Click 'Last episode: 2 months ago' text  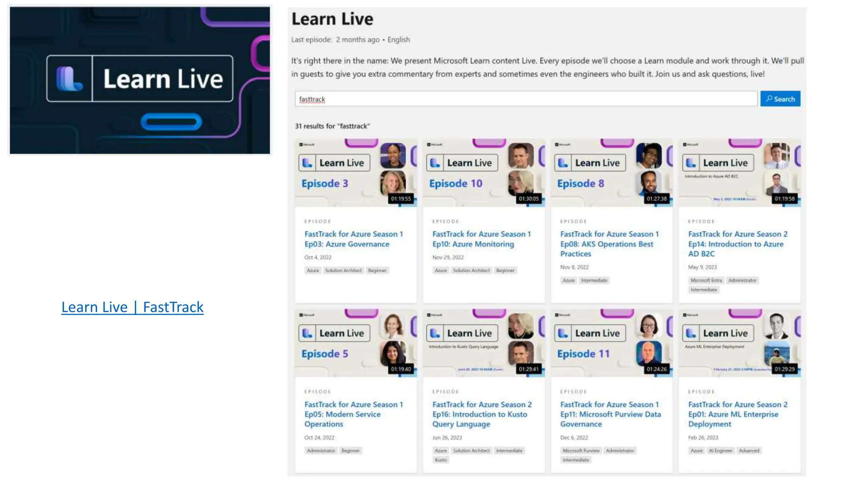pos(335,39)
